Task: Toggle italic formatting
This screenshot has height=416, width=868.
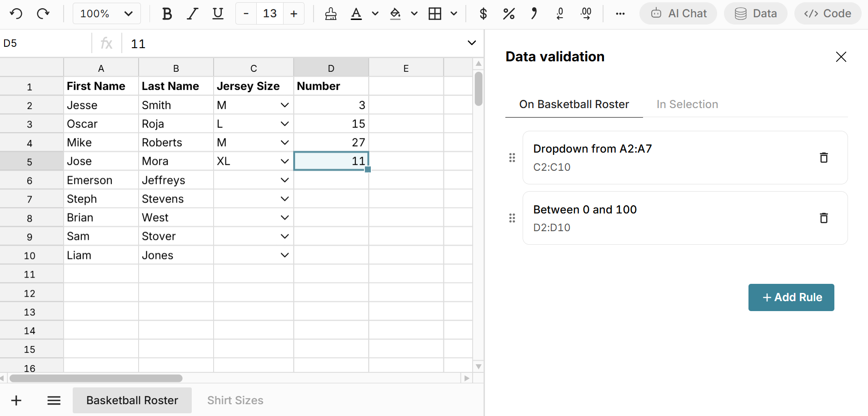Action: click(192, 14)
